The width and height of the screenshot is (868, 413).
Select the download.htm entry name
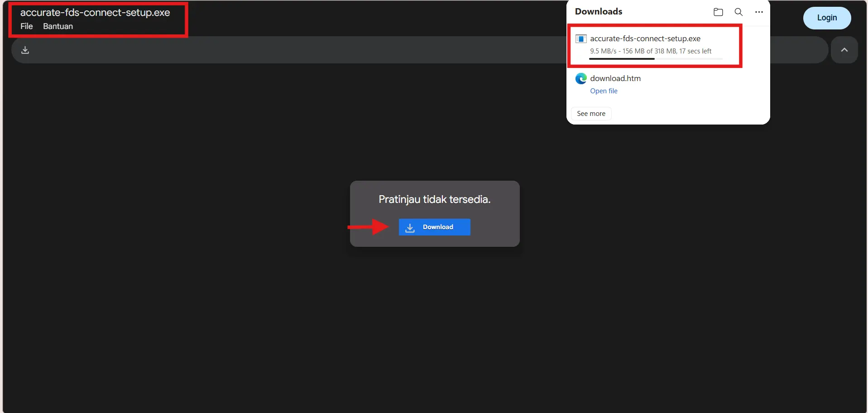pos(615,78)
